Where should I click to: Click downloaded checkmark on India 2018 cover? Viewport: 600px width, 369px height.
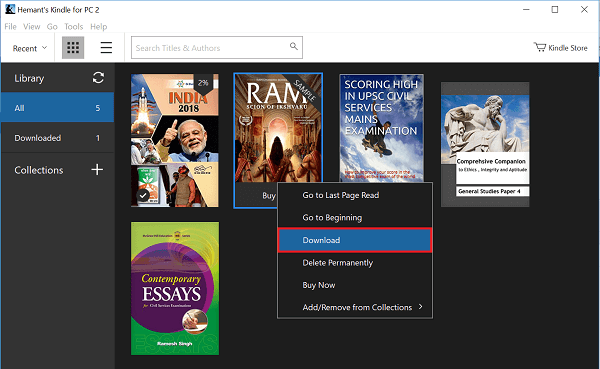coord(143,196)
